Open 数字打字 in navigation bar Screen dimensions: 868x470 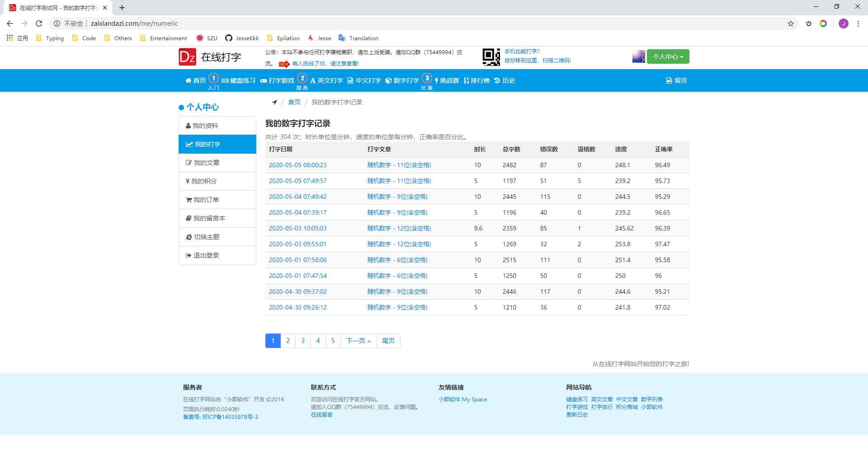point(402,80)
